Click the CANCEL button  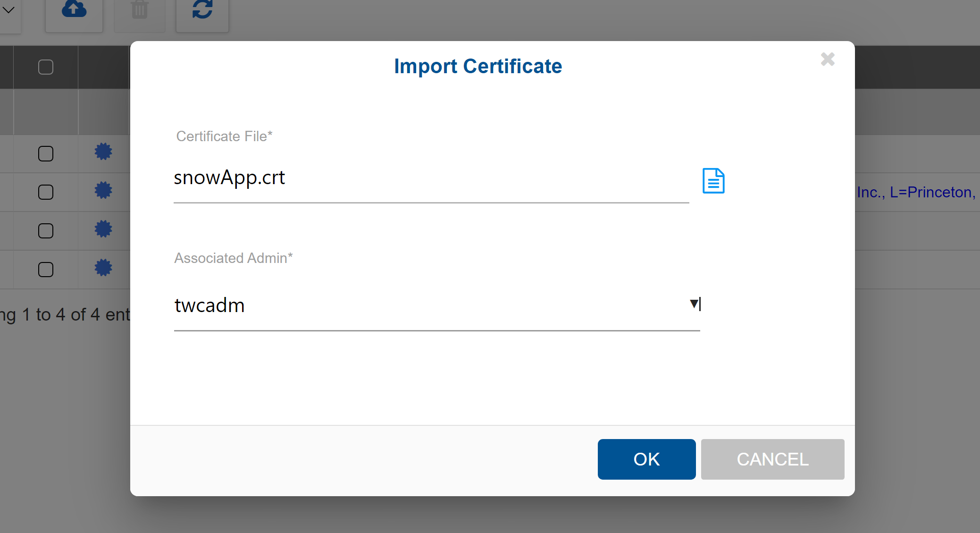(772, 459)
